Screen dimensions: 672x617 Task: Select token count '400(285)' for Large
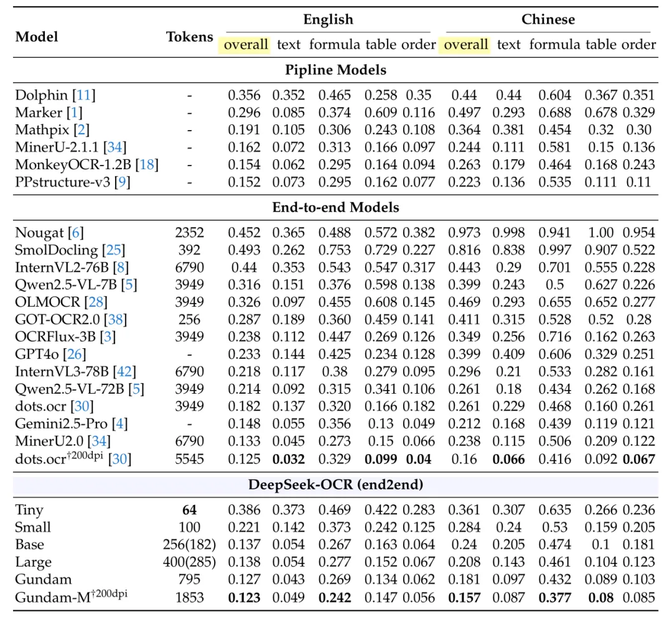189,562
